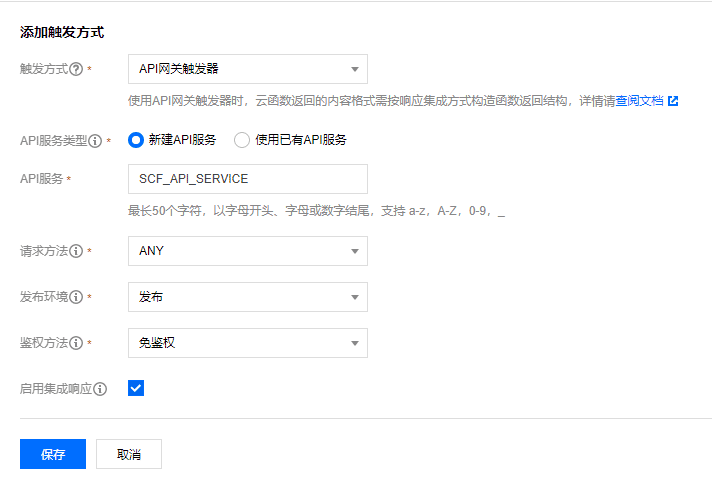Image resolution: width=712 pixels, height=483 pixels.
Task: Click the external link icon after 查阅文档
Action: click(673, 101)
